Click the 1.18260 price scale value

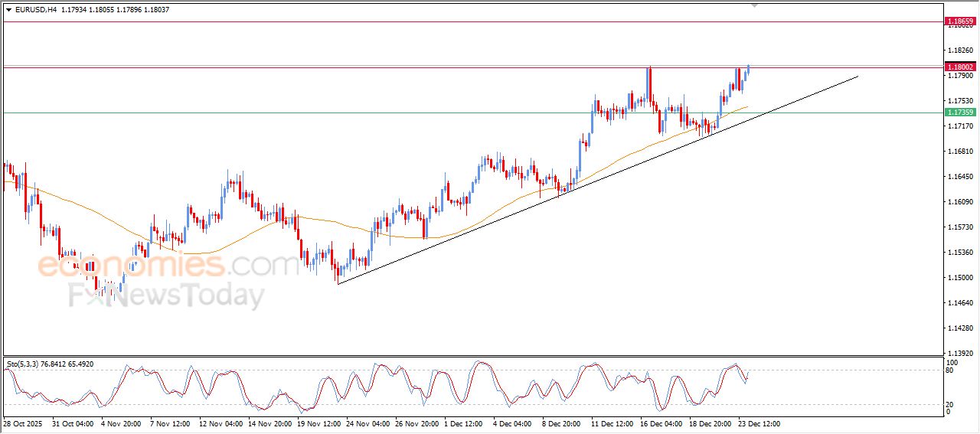click(960, 51)
